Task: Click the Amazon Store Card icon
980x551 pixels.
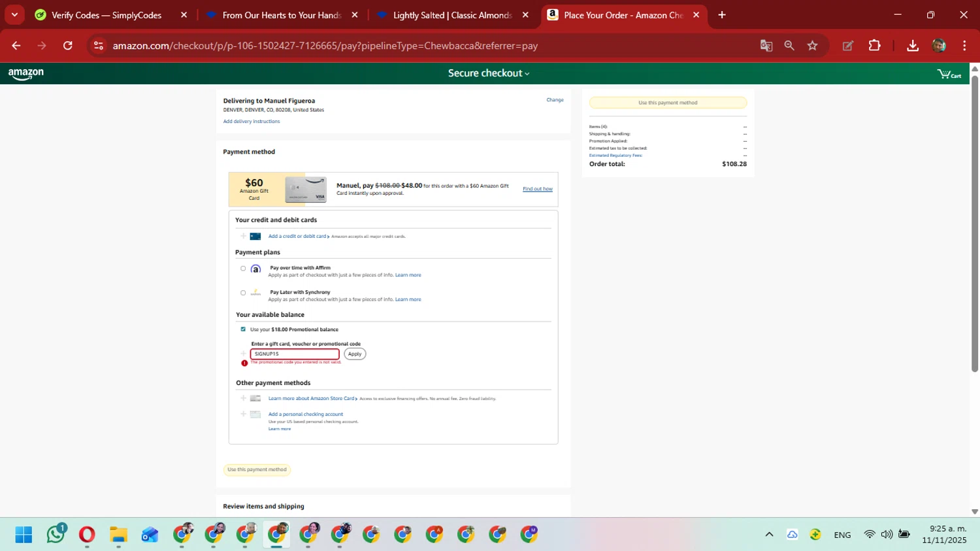Action: (x=255, y=398)
